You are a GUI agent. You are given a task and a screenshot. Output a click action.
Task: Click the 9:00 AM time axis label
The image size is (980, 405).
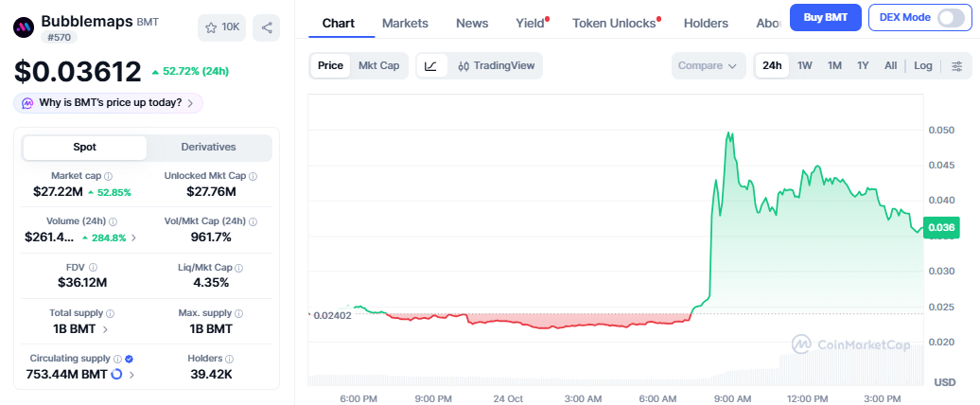(x=732, y=398)
